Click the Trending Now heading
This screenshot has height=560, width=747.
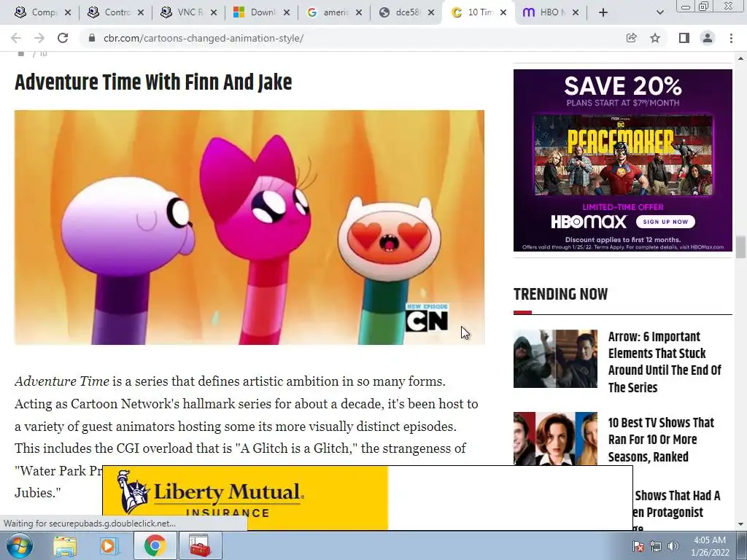tap(560, 294)
